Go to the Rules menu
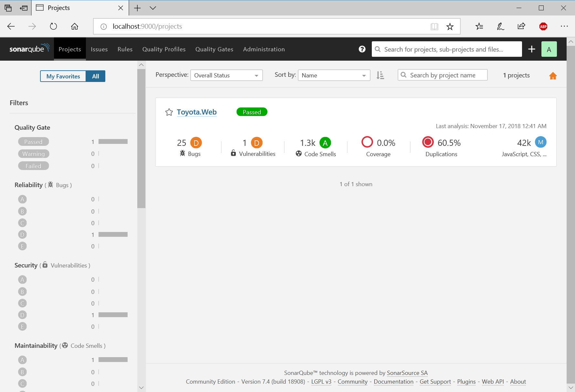Image resolution: width=575 pixels, height=392 pixels. (x=125, y=49)
